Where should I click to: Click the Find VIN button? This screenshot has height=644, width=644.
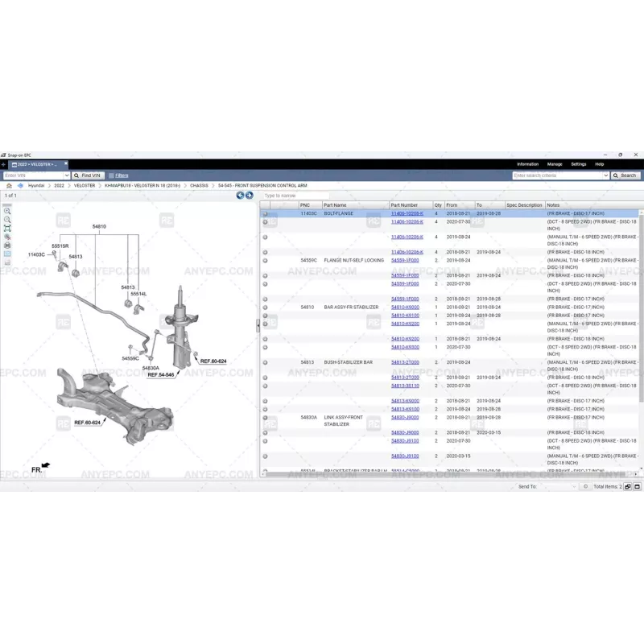[x=88, y=175]
